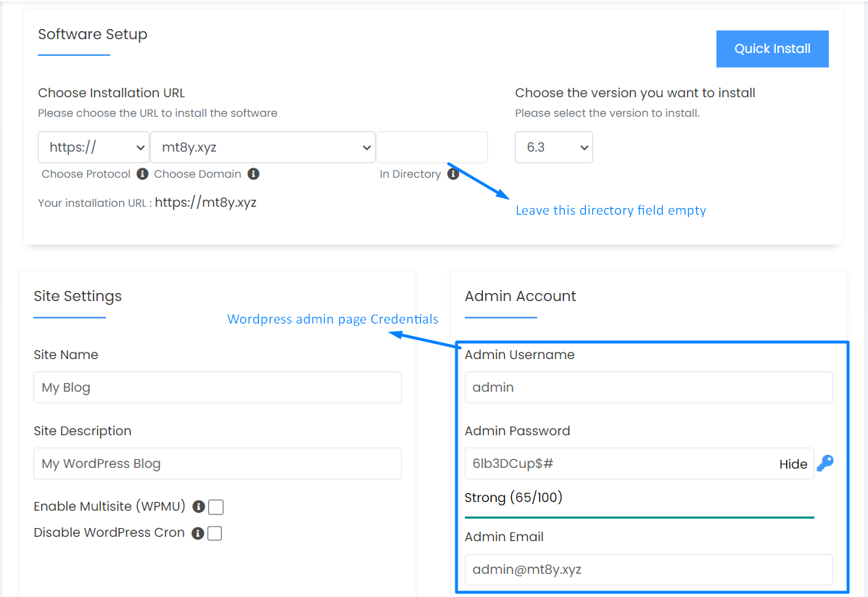Image resolution: width=868 pixels, height=597 pixels.
Task: Generate a password with the key icon
Action: click(x=825, y=464)
